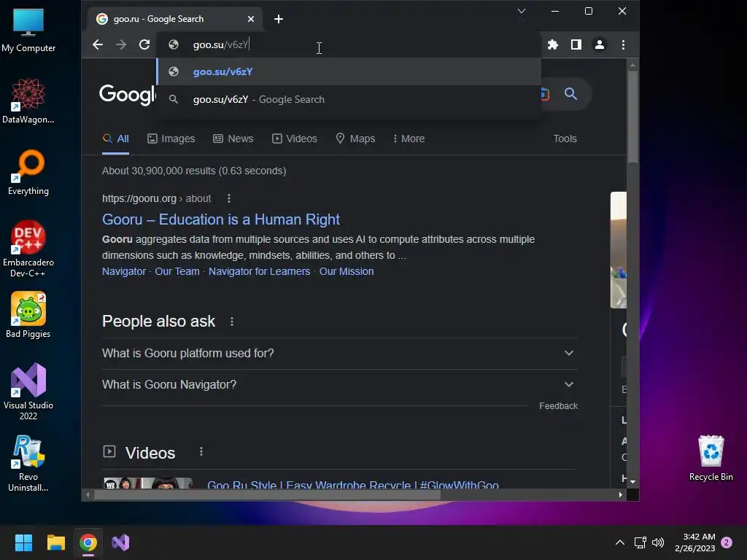Open the Navigator sitelink
Screen dimensions: 747x560
[x=124, y=271]
